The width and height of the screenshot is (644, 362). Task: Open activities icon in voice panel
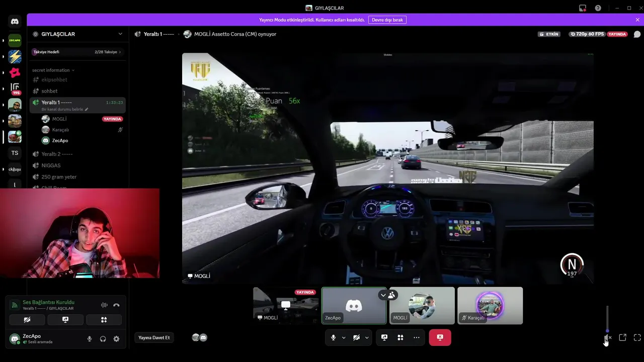click(x=104, y=320)
